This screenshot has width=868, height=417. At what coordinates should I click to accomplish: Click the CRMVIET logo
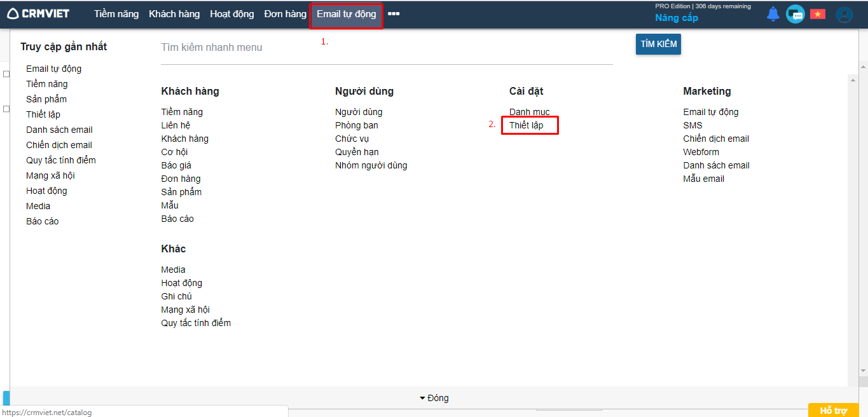(38, 13)
